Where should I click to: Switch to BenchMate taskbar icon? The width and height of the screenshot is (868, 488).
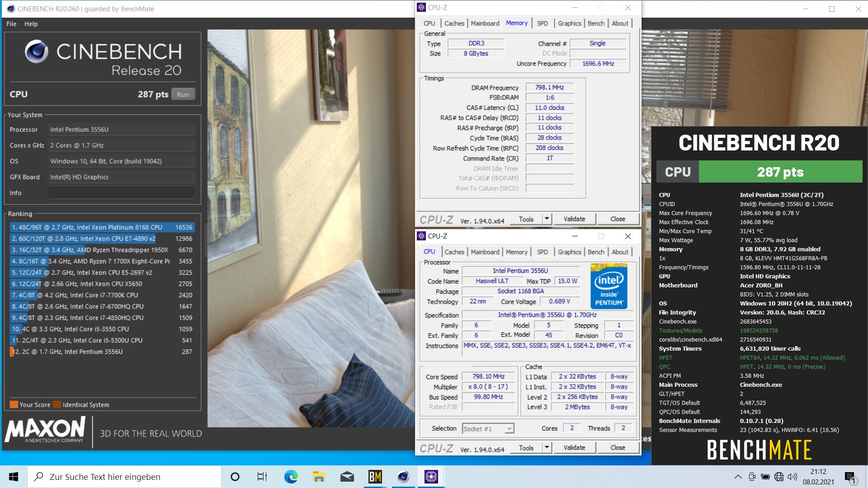(x=375, y=477)
